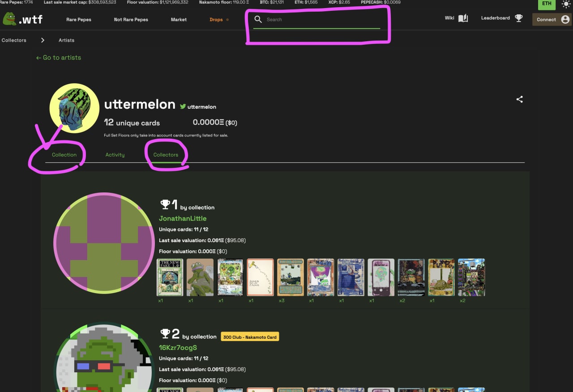Click the Connect wallet button
Screen dimensions: 573x392
point(552,19)
